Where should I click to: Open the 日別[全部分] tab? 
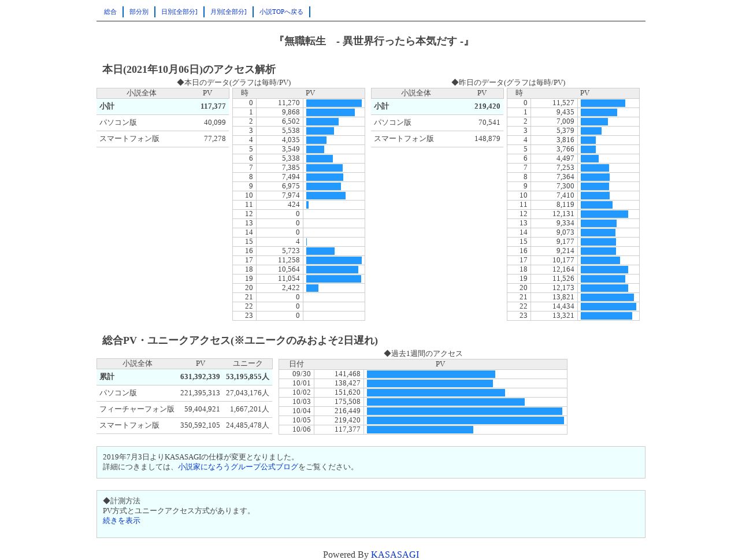[x=179, y=12]
